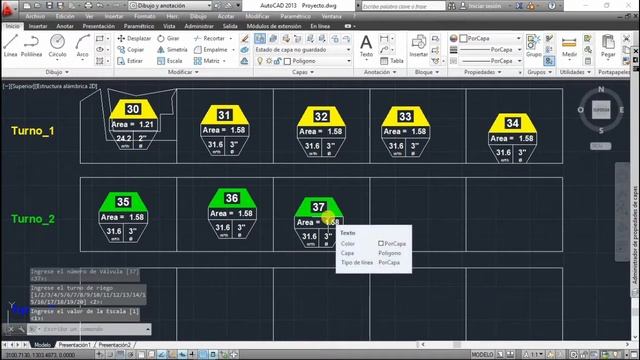Open the layer state dropdown
The height and width of the screenshot is (360, 640).
click(302, 49)
